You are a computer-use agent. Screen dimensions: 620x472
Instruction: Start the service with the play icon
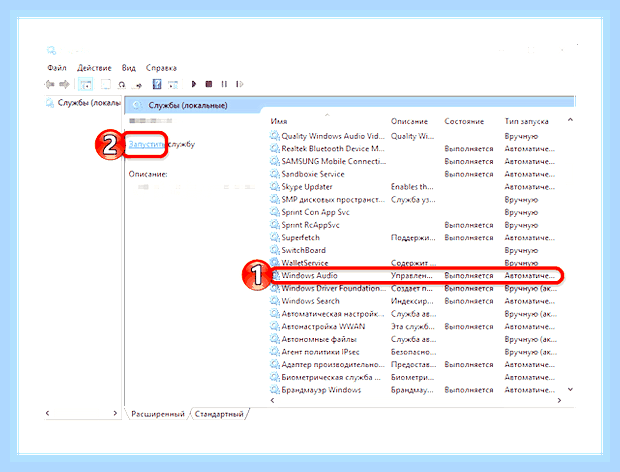coord(194,84)
